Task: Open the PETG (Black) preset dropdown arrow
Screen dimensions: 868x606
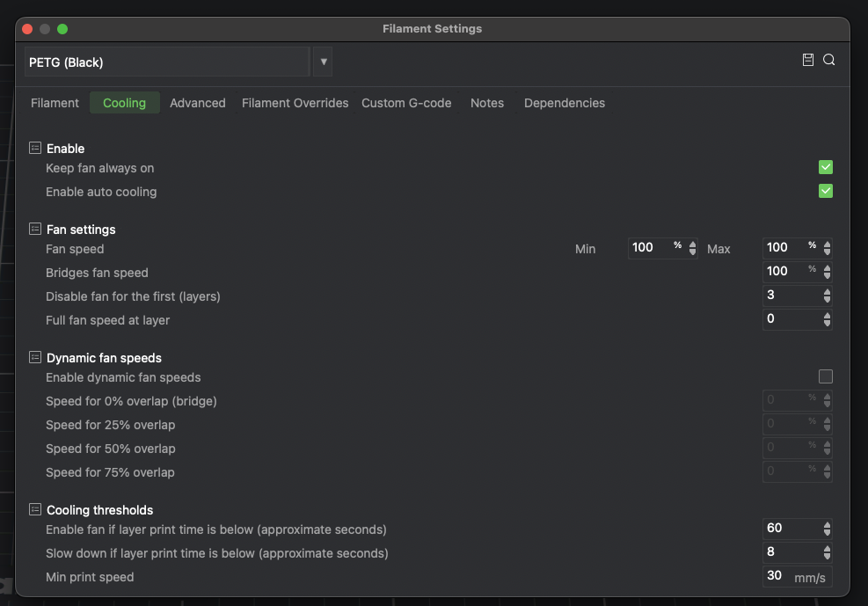Action: 324,62
